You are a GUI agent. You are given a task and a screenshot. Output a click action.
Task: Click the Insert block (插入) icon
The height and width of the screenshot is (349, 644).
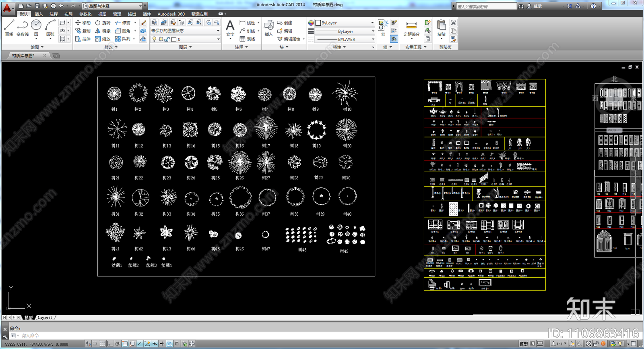pos(268,28)
